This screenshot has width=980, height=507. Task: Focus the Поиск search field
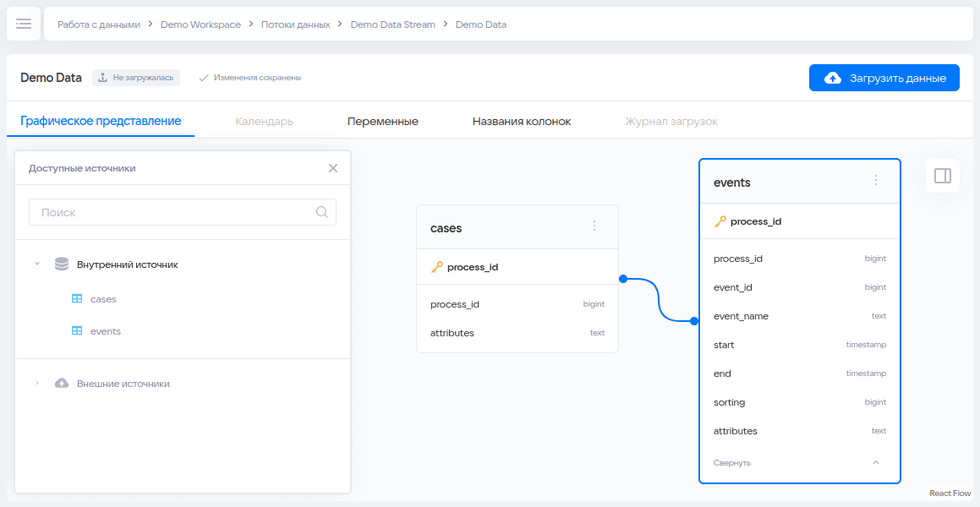pos(183,212)
